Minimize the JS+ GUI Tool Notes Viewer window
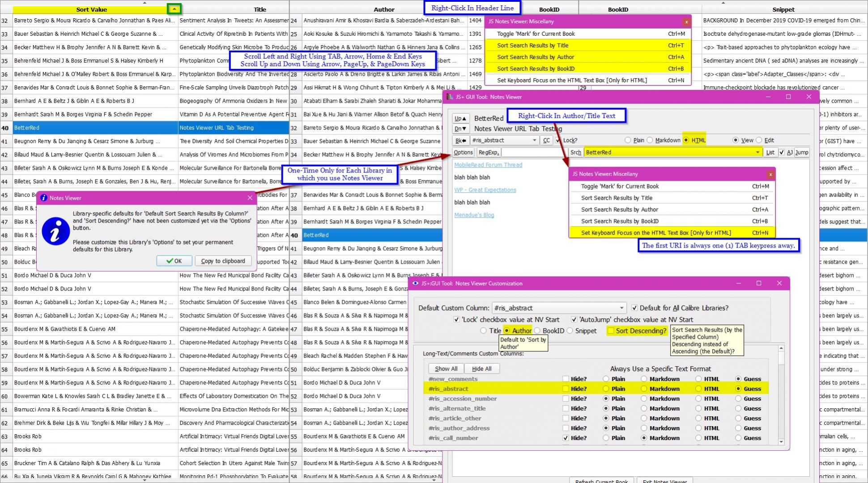 click(768, 97)
